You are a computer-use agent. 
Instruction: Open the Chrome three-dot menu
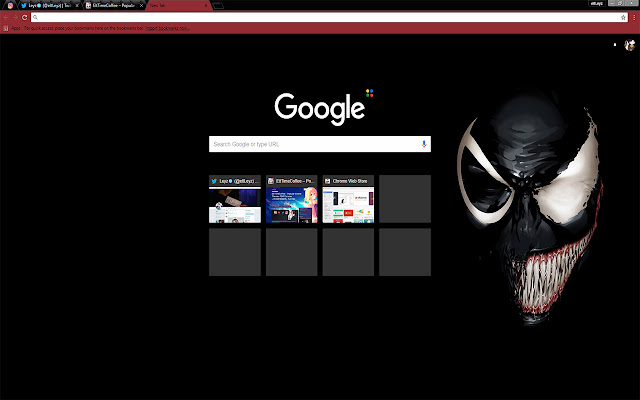[634, 17]
